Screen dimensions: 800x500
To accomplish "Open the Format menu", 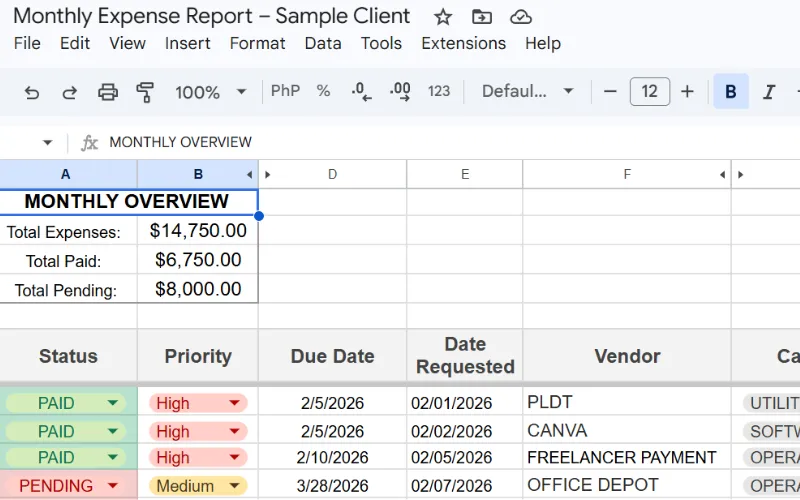I will (257, 43).
